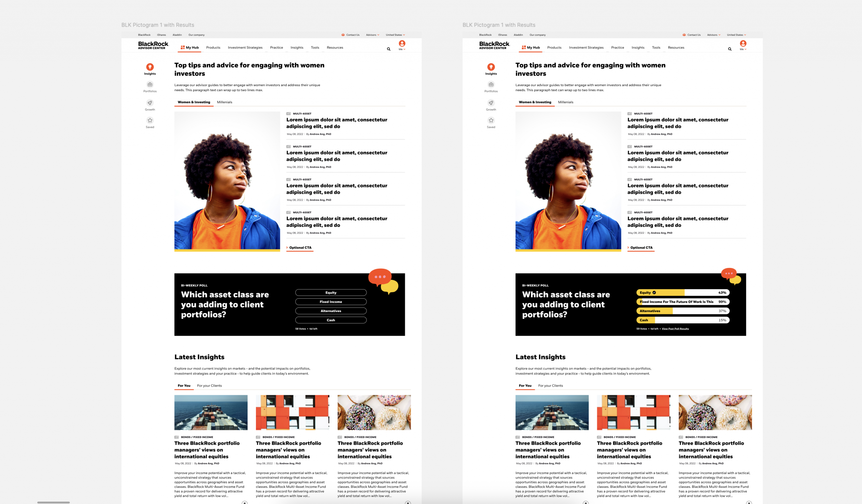Click the search icon in the left frame
Viewport: 862px width, 504px height.
pyautogui.click(x=389, y=49)
